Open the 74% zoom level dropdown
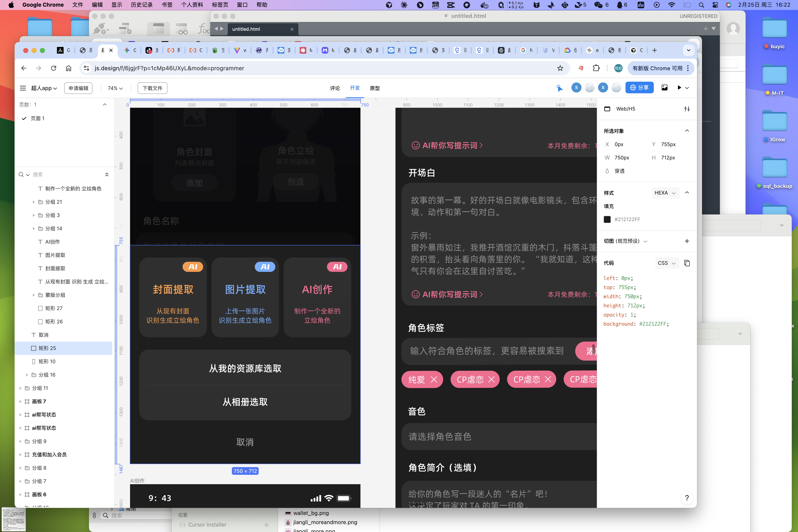Image resolution: width=798 pixels, height=532 pixels. click(x=115, y=88)
